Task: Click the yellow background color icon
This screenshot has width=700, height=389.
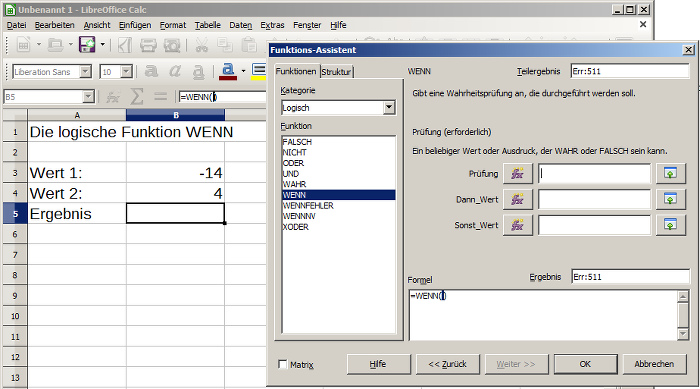Action: 258,71
